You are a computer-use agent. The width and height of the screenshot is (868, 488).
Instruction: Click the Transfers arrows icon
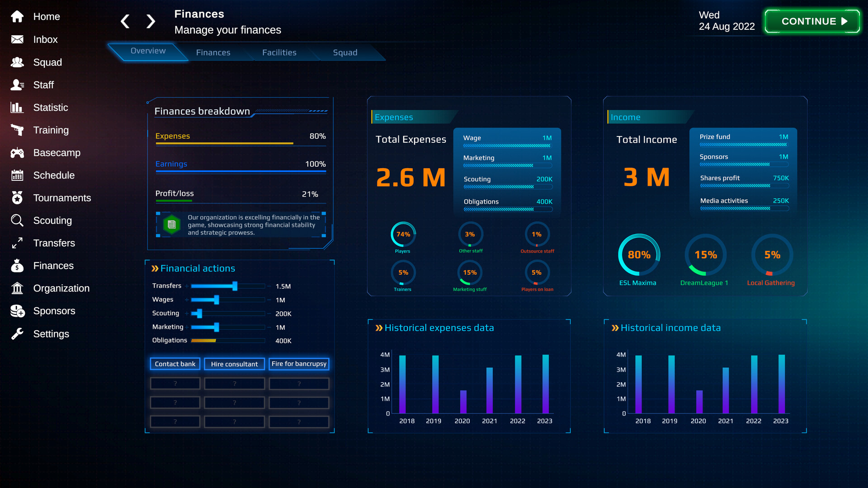point(17,243)
